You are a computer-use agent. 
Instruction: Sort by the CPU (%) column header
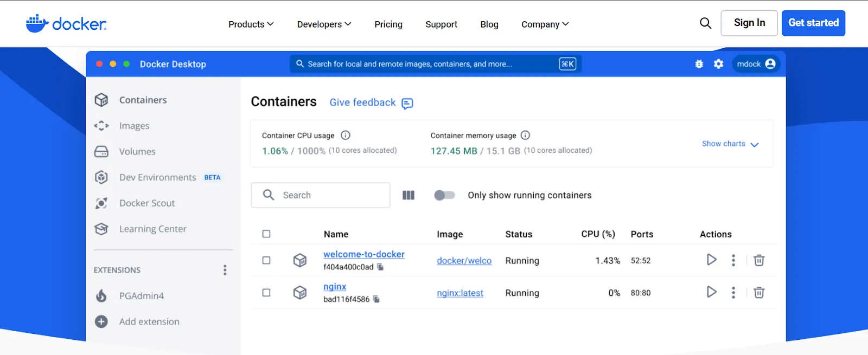[x=598, y=234]
